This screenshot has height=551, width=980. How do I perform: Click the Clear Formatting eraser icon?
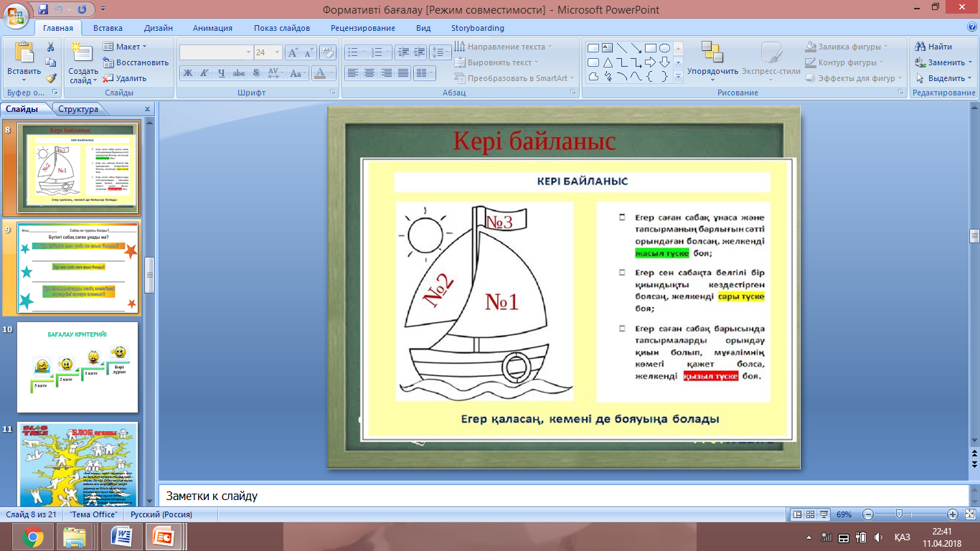(x=328, y=52)
